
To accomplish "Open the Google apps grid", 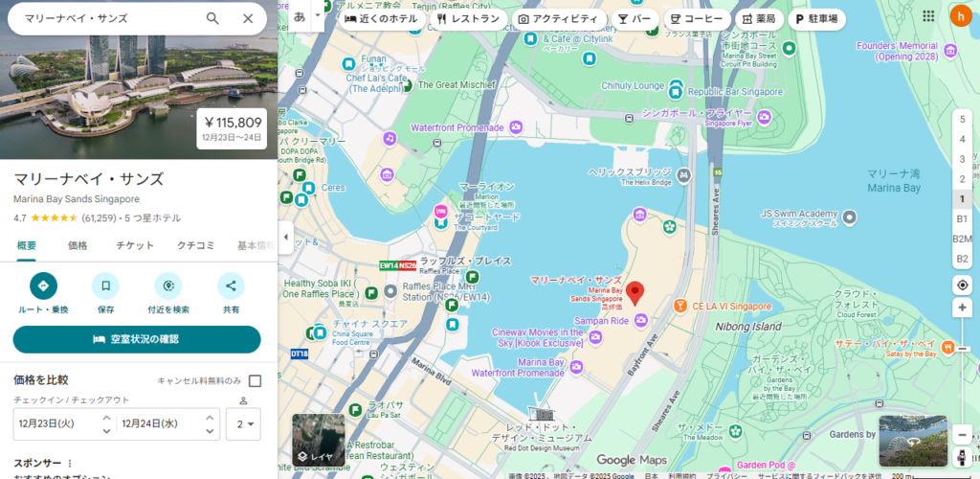I will [x=928, y=16].
